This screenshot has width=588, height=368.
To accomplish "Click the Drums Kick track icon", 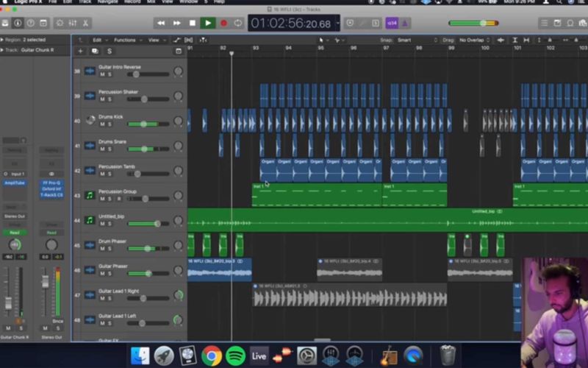I will 90,119.
